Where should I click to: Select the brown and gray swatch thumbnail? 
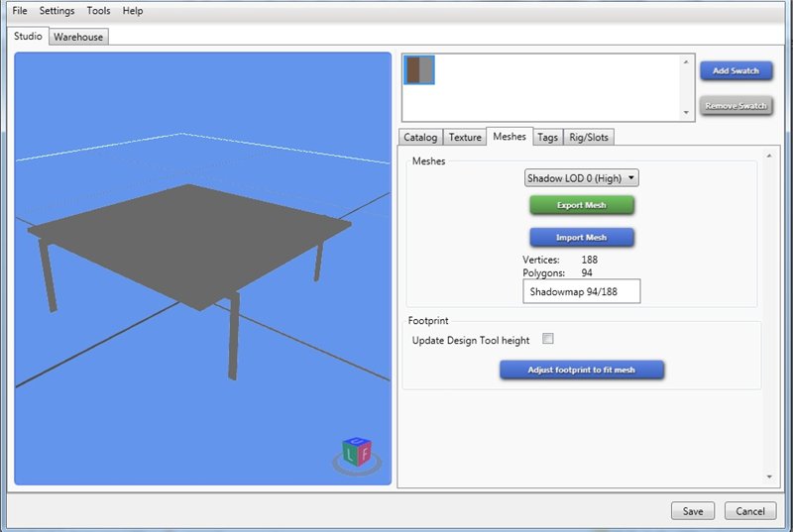(419, 70)
